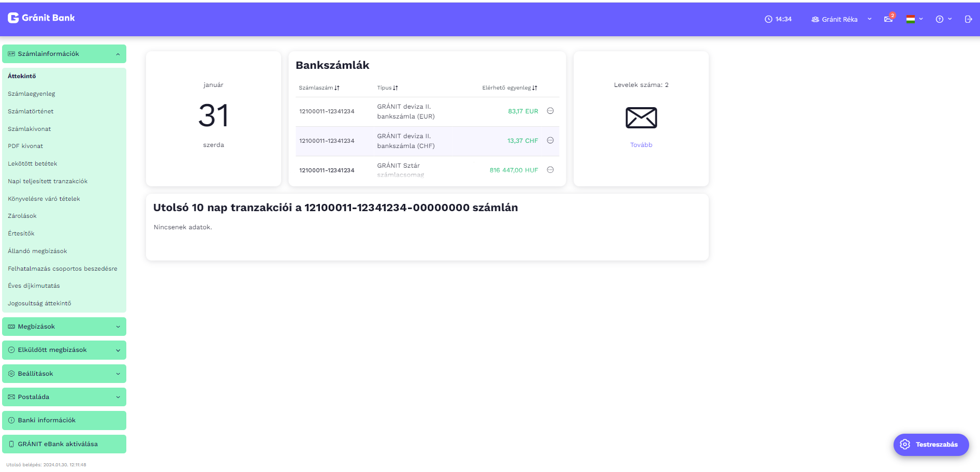
Task: Open Számlatörténet menu item
Action: pos(31,111)
